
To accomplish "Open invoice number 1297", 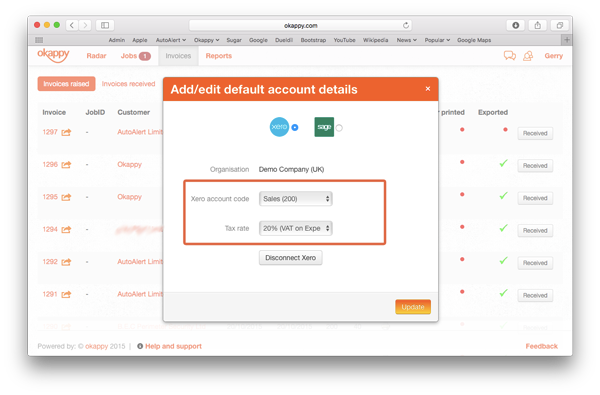I will coord(50,132).
